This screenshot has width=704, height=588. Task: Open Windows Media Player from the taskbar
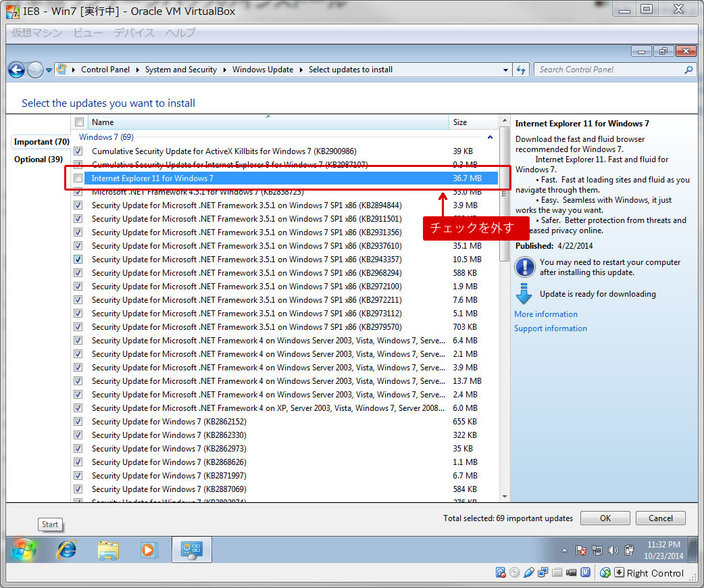click(148, 550)
